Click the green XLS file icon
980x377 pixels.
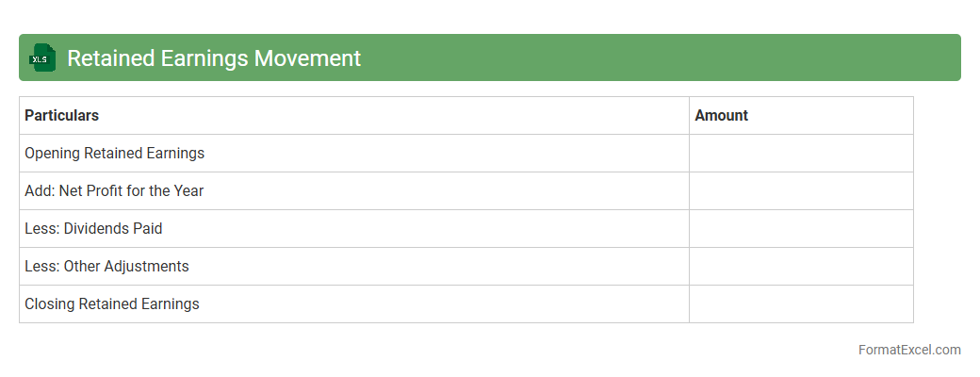(x=42, y=58)
